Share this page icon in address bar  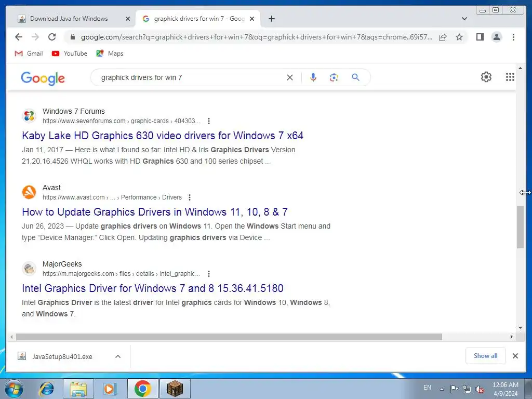point(443,37)
